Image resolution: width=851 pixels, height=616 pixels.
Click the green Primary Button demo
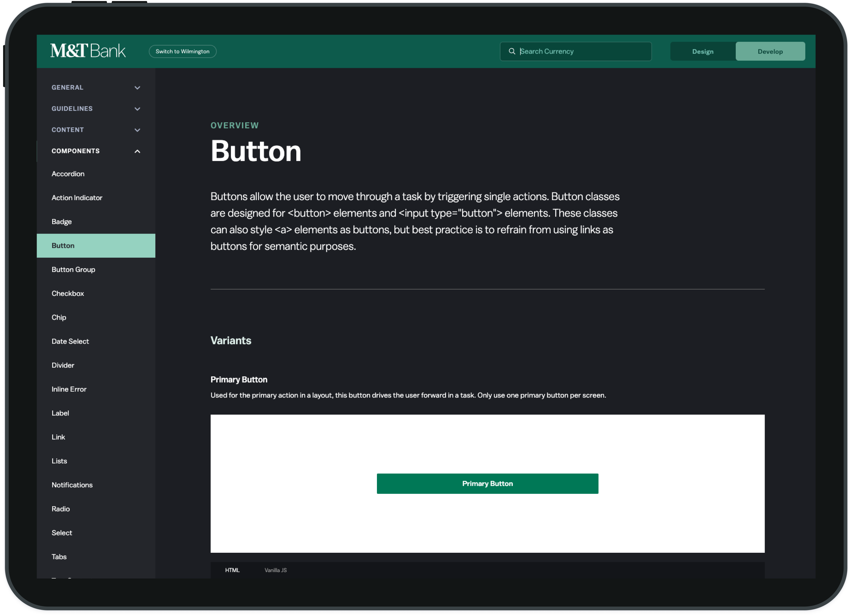click(487, 484)
